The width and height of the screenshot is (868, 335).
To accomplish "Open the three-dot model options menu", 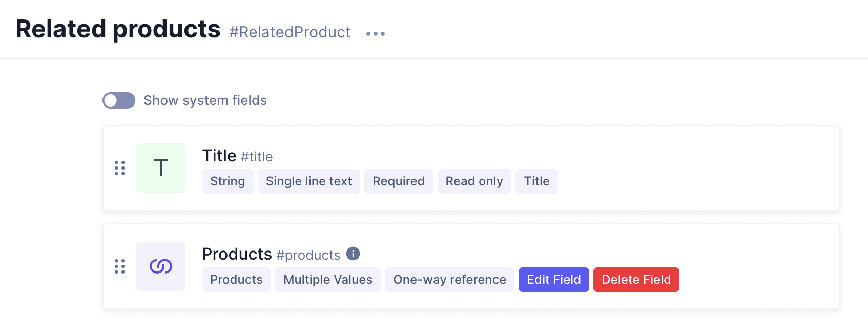I will [375, 34].
